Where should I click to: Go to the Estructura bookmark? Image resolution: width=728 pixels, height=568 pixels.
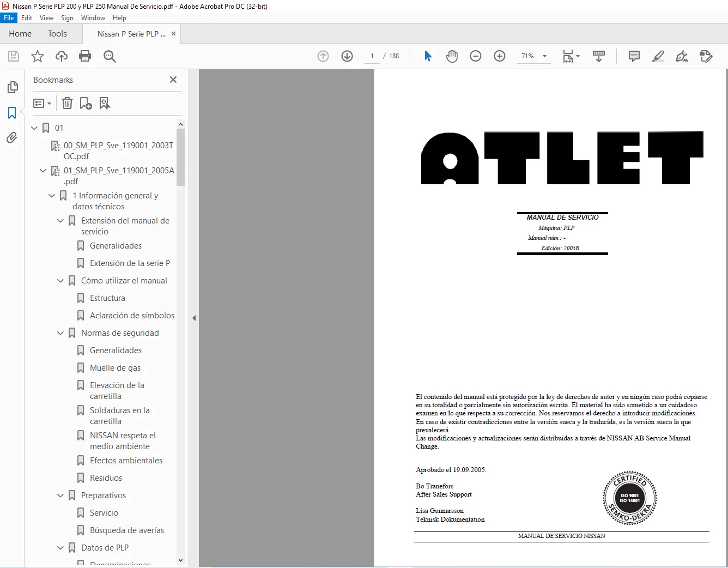[x=107, y=298]
